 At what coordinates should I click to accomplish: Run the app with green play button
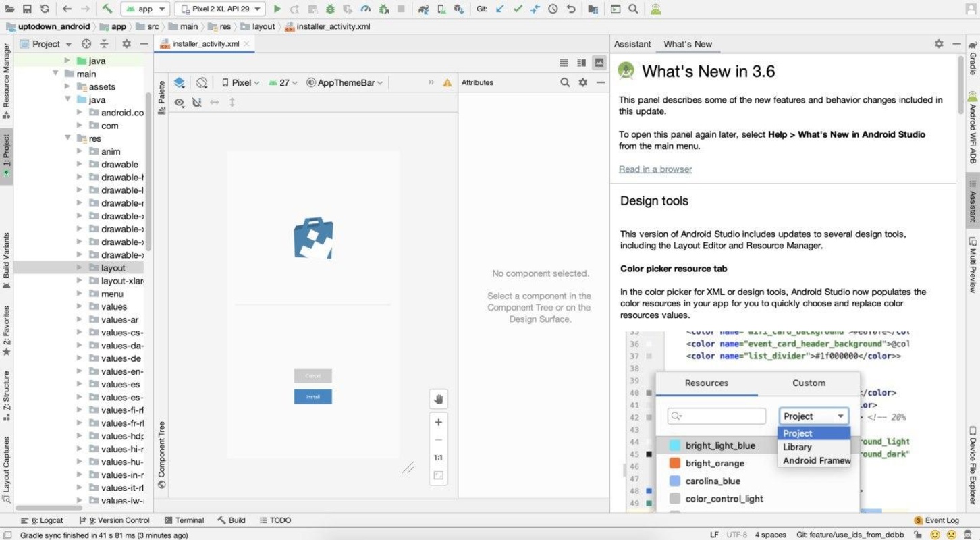click(x=277, y=9)
